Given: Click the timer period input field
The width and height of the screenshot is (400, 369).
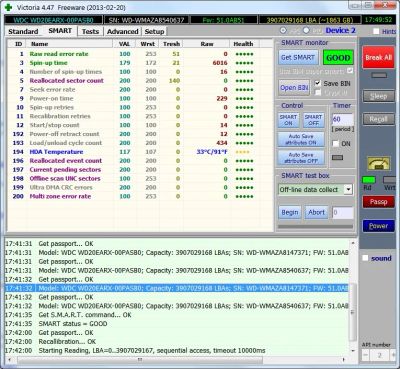Looking at the screenshot, I should [343, 119].
